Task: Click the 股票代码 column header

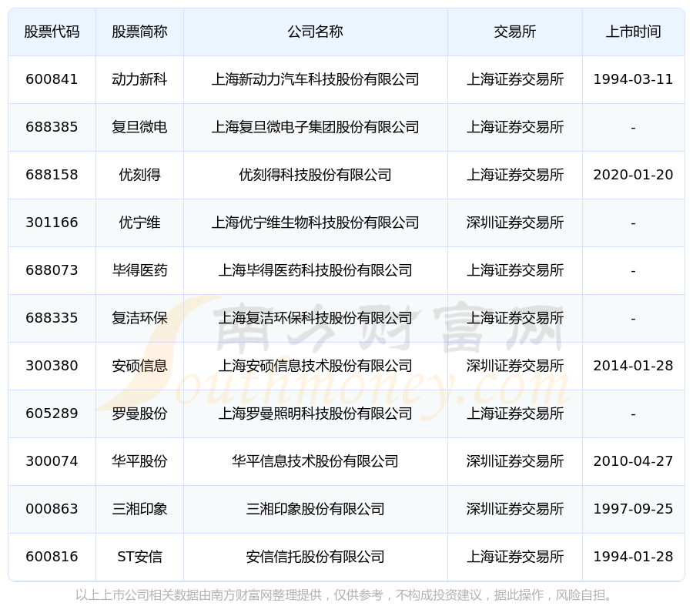Action: 52,32
